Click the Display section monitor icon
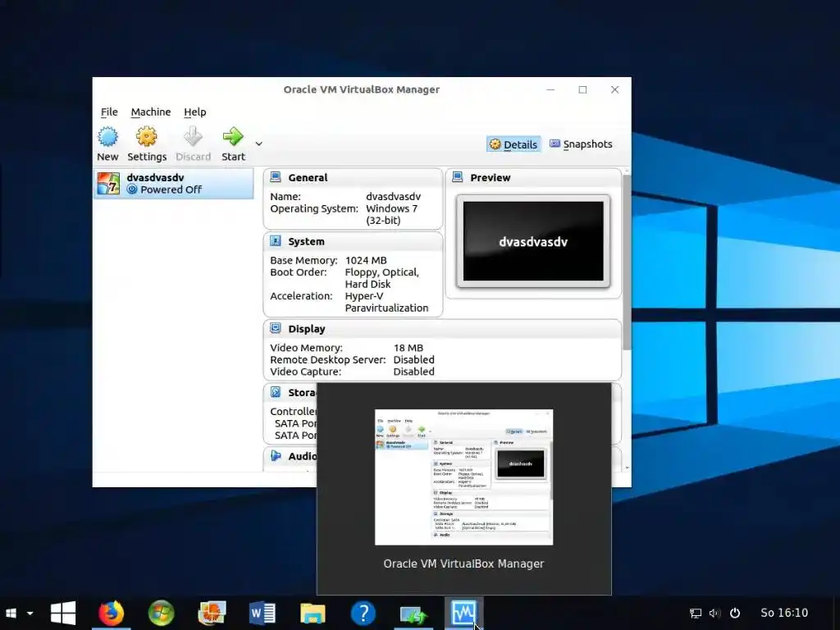 point(276,328)
